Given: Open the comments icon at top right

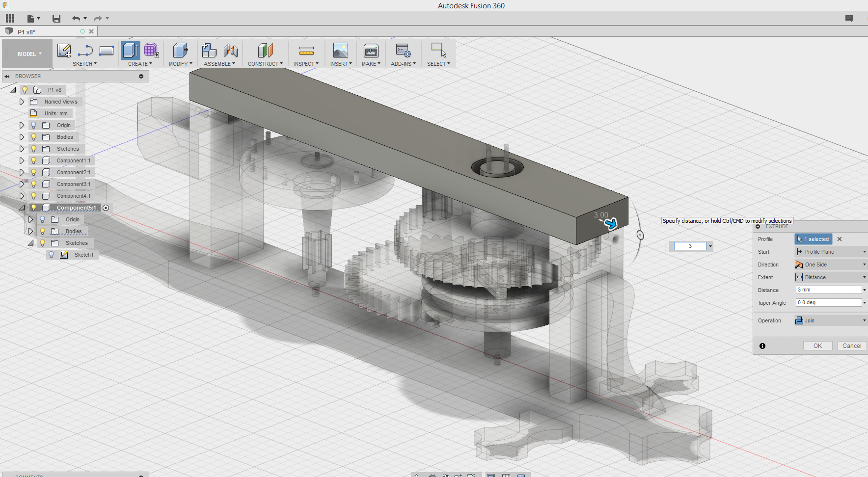Looking at the screenshot, I should 849,19.
